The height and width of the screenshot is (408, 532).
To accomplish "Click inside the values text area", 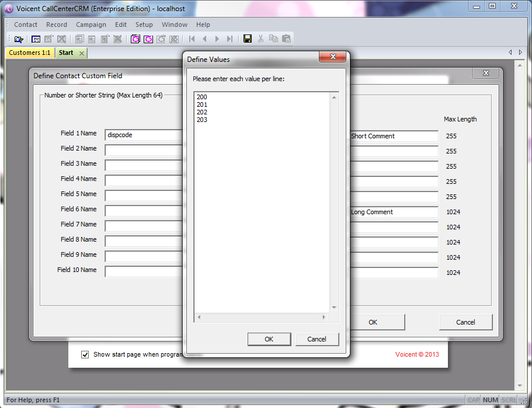I will click(x=263, y=204).
